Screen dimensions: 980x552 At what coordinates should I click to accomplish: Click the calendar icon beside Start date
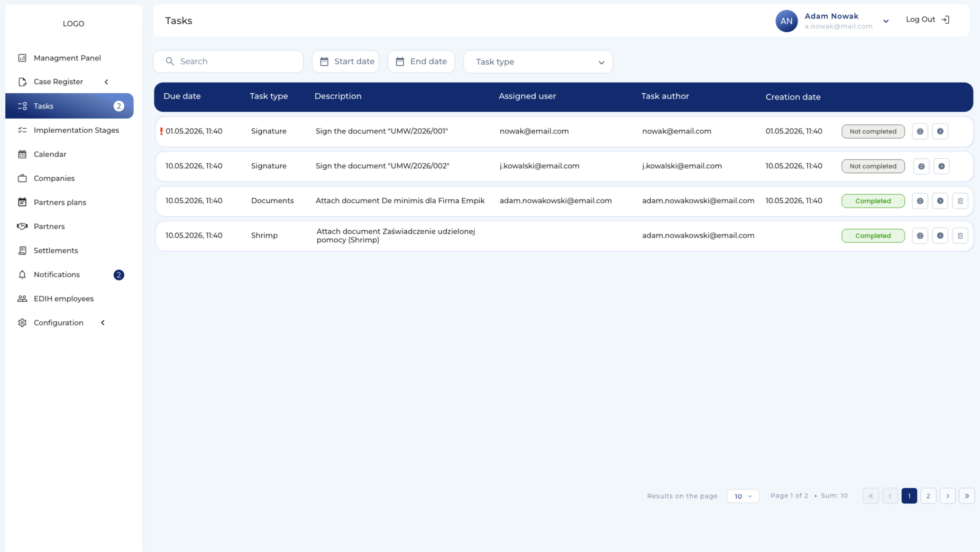(324, 61)
